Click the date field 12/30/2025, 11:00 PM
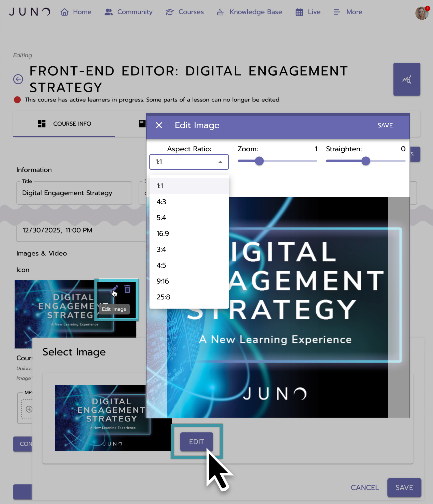Screen dimensions: 433x504 click(x=82, y=230)
